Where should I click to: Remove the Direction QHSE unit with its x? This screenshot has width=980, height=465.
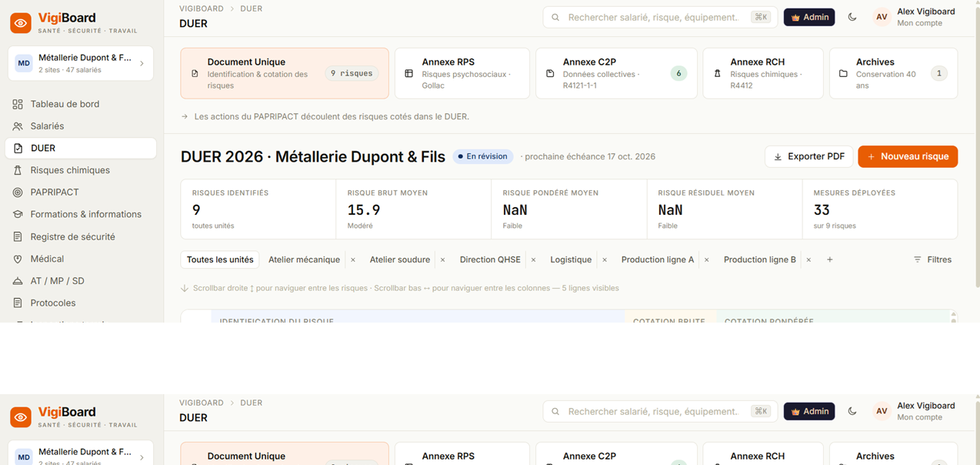click(533, 260)
